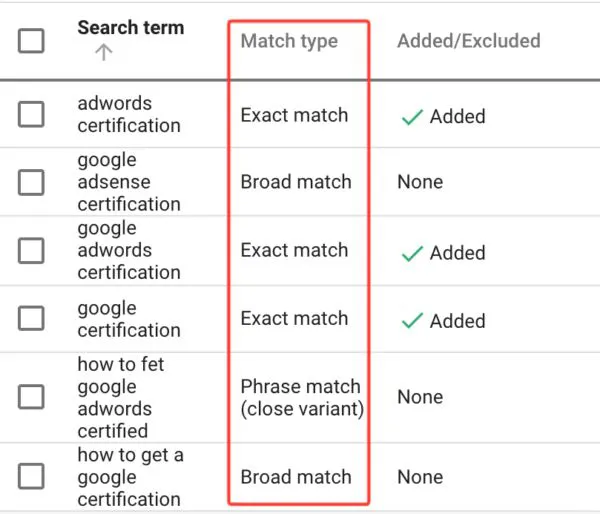The image size is (600, 514).
Task: Click green checkmark for adwords certification row
Action: [x=411, y=117]
